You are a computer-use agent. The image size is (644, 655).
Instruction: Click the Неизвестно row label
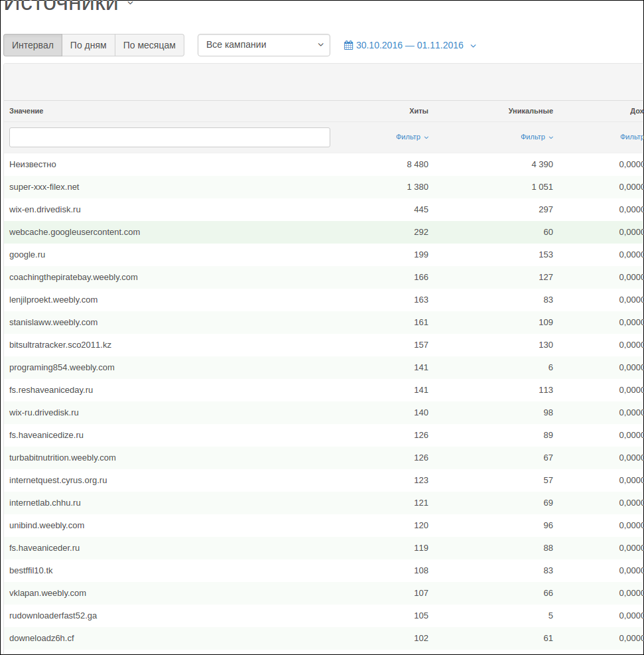[x=32, y=165]
